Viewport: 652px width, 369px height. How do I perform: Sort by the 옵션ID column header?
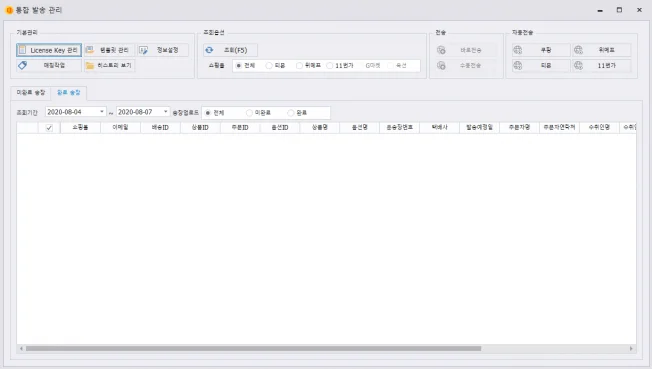click(280, 128)
